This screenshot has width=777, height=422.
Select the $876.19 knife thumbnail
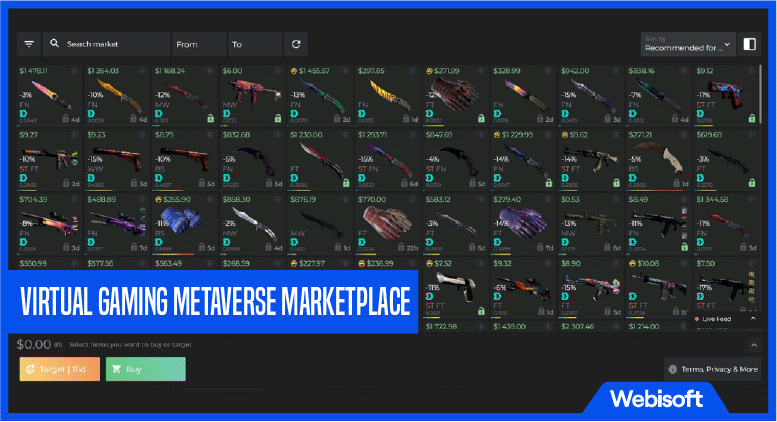click(321, 224)
